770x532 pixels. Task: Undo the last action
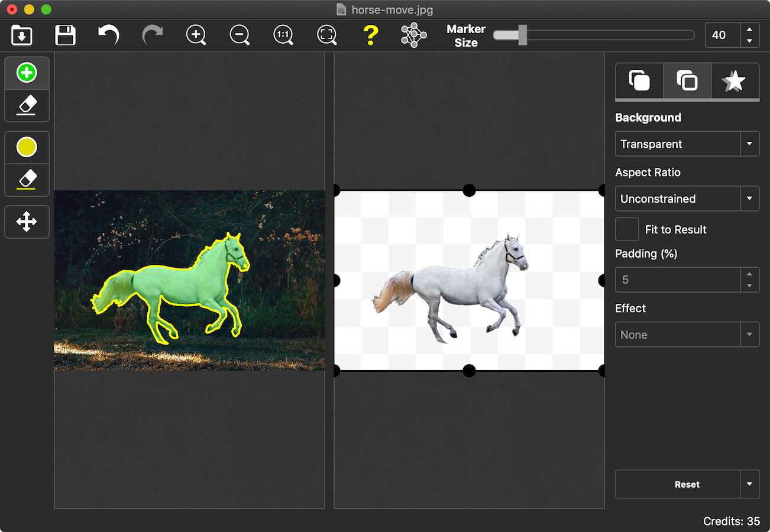click(109, 35)
